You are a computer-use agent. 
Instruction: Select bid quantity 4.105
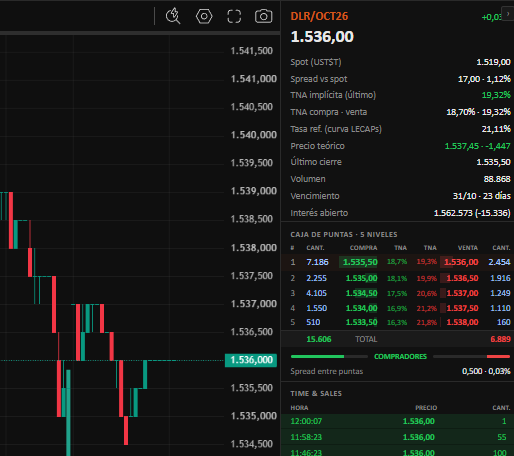(317, 293)
